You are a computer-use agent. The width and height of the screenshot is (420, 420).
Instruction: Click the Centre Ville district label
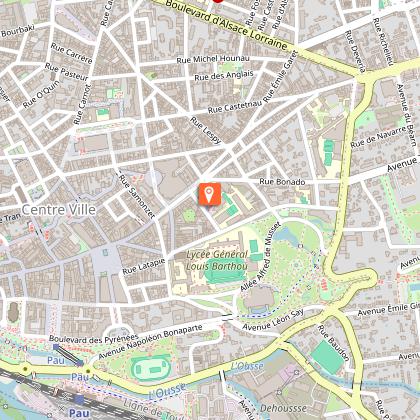pyautogui.click(x=59, y=209)
